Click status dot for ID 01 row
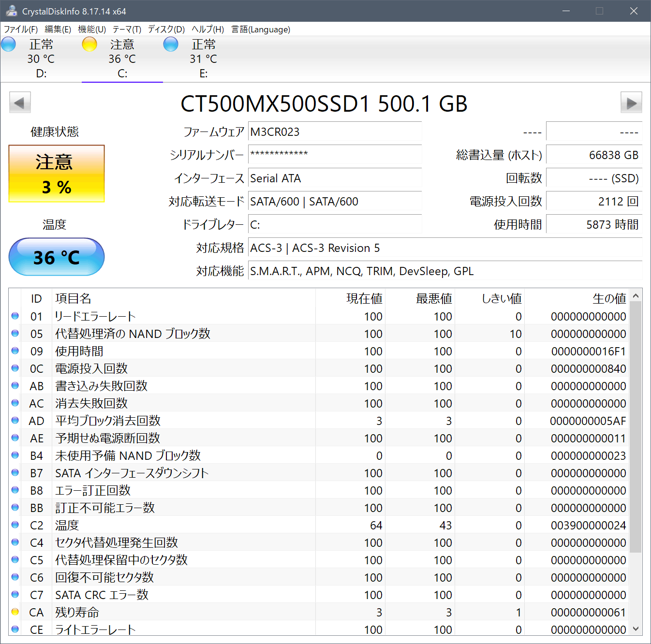This screenshot has height=644, width=651. [x=15, y=316]
